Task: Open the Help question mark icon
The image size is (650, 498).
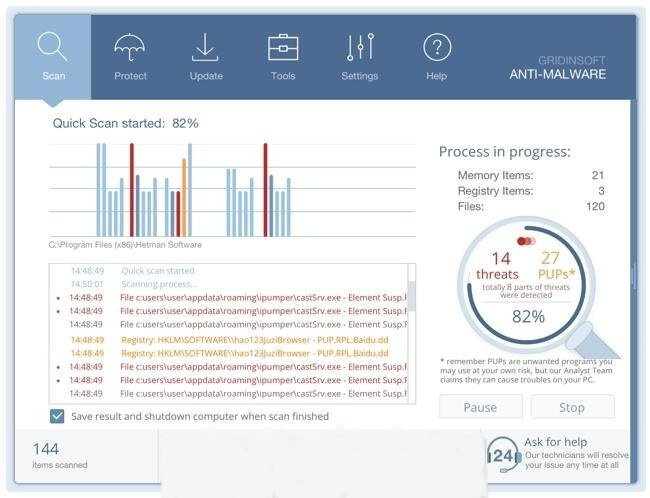Action: point(437,47)
